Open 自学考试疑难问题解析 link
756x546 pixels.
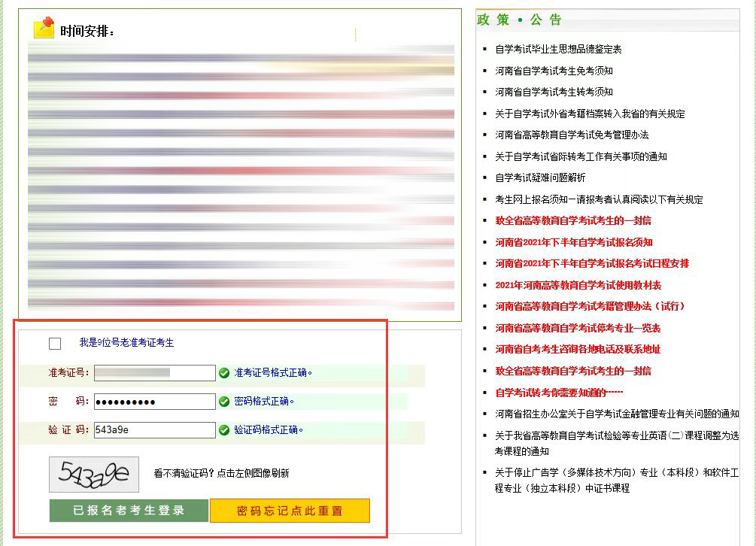540,178
